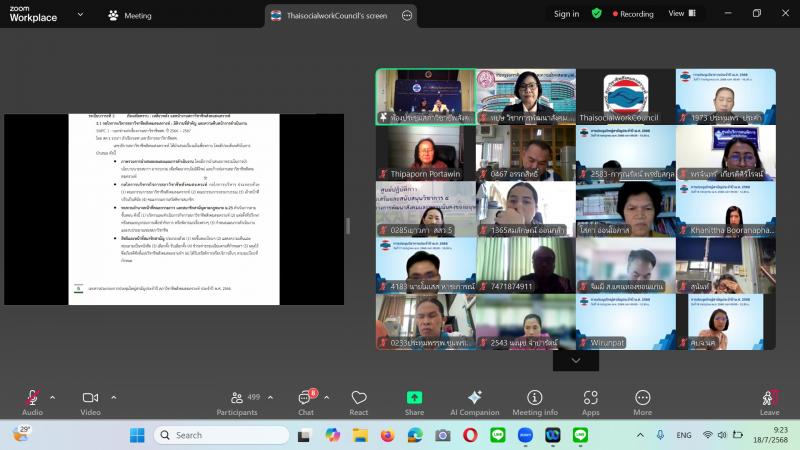Start camera with the Video button
Image resolution: width=800 pixels, height=450 pixels.
click(90, 403)
